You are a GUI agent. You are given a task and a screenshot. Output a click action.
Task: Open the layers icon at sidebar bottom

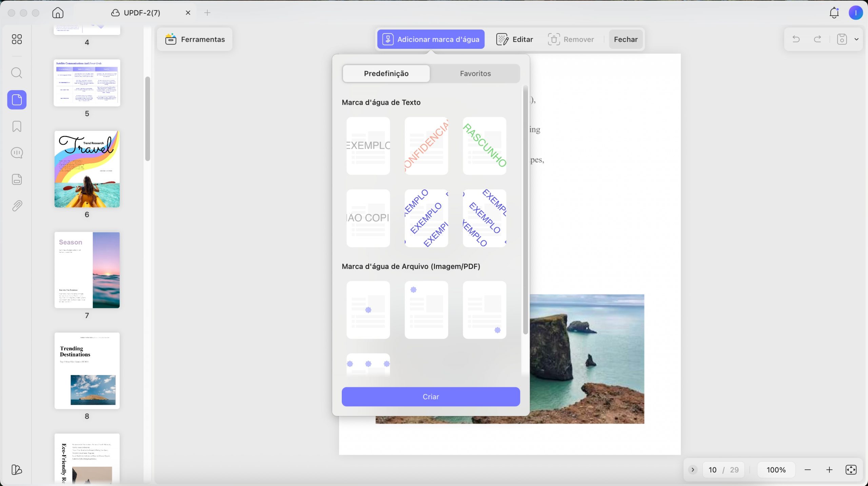pyautogui.click(x=17, y=469)
